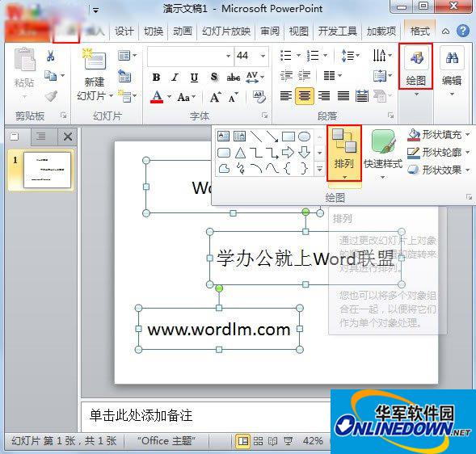Screen dimensions: 476x454
Task: Switch to the Outline pane tab
Action: tap(40, 137)
